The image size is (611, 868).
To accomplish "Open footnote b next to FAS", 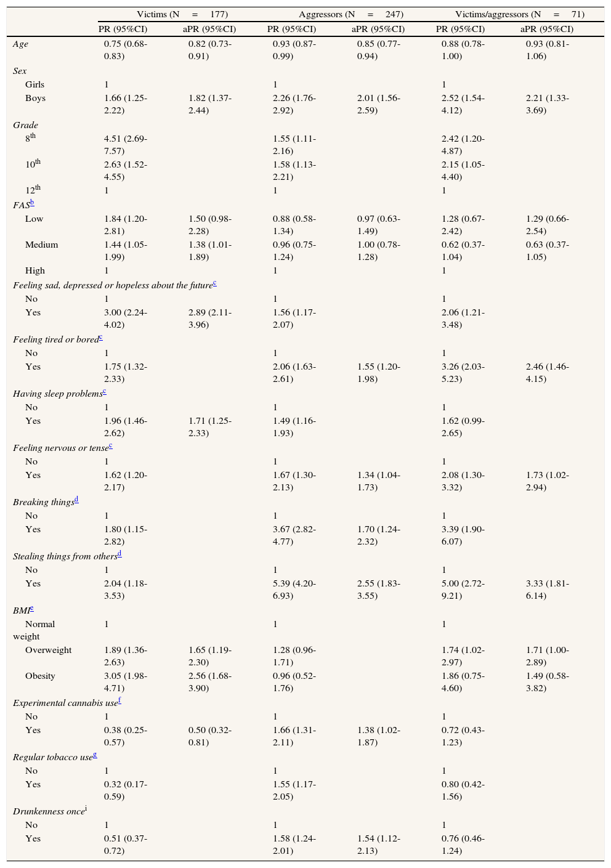I will 32,203.
